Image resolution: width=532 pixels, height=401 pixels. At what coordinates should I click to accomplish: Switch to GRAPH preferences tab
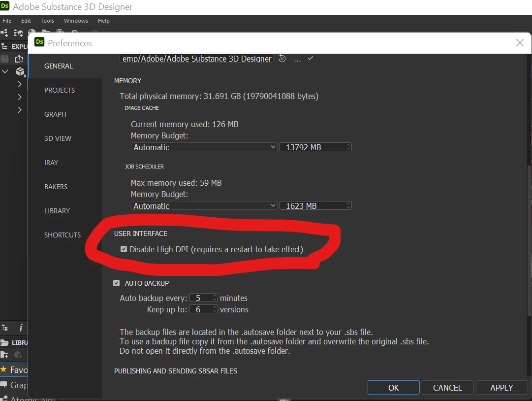(x=65, y=114)
